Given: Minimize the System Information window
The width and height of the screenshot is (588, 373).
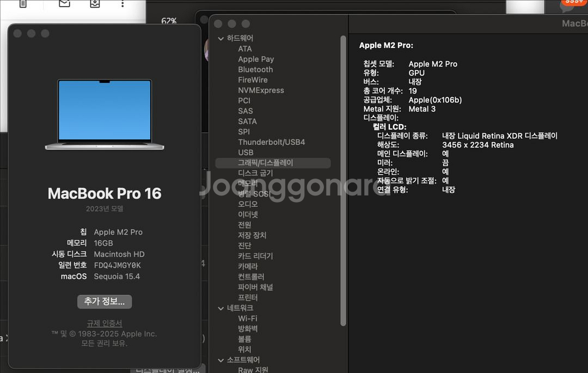Looking at the screenshot, I should click(x=232, y=24).
